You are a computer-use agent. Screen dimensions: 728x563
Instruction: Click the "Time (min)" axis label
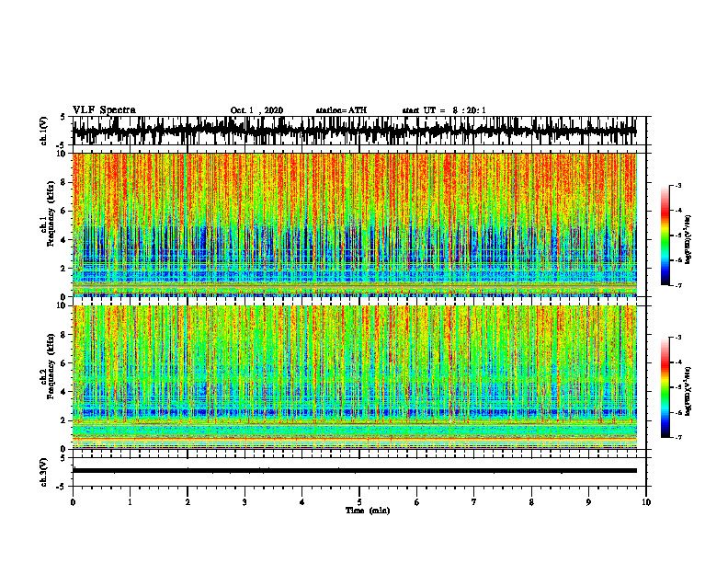[368, 511]
